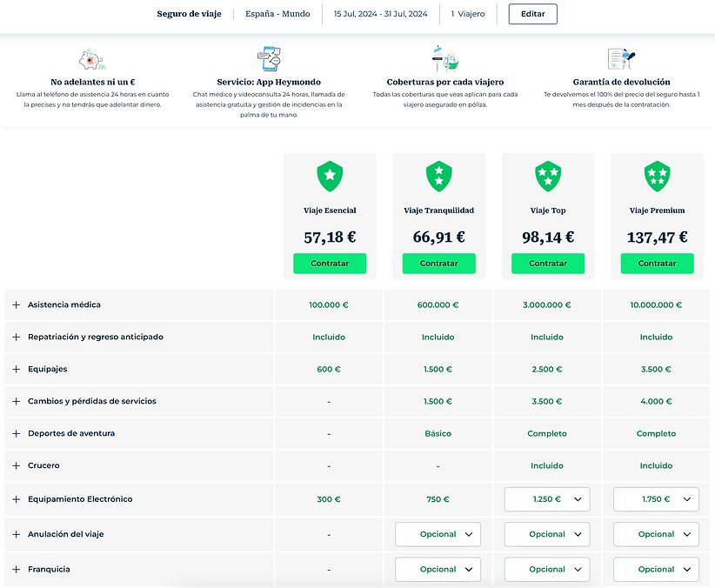Click the Viaje Esencial plan name
715x588 pixels.
(330, 210)
